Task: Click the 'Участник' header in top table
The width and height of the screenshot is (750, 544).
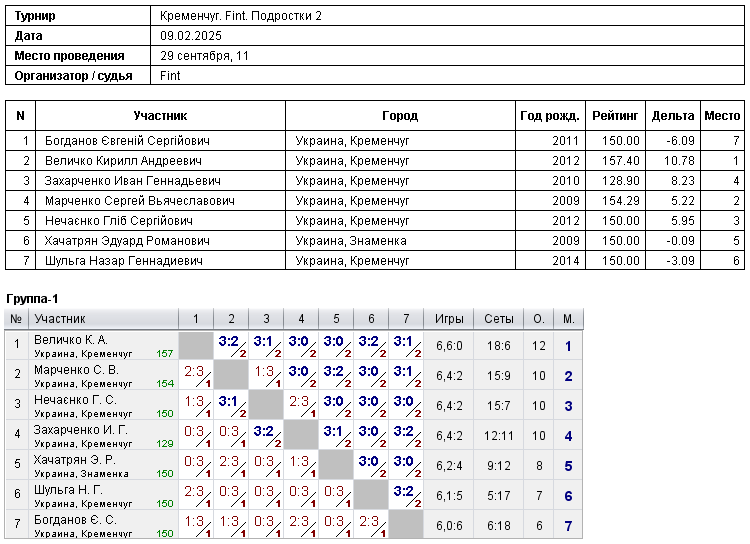Action: 160,116
